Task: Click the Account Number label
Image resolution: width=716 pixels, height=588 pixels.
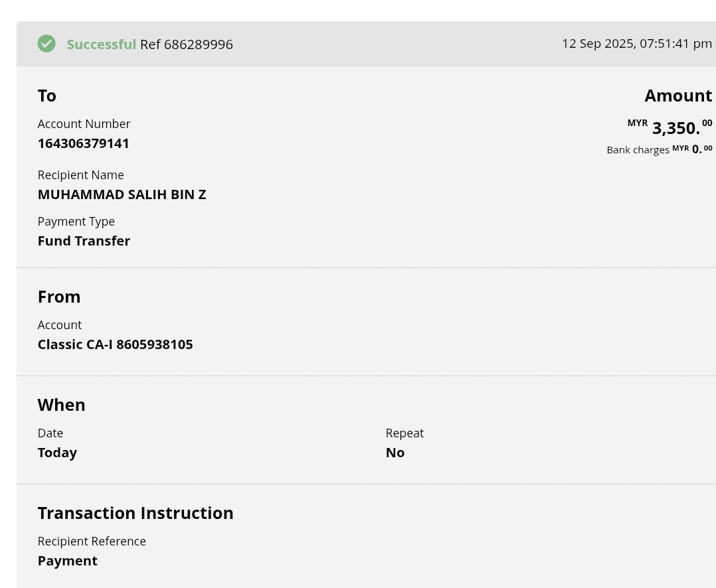Action: click(84, 124)
